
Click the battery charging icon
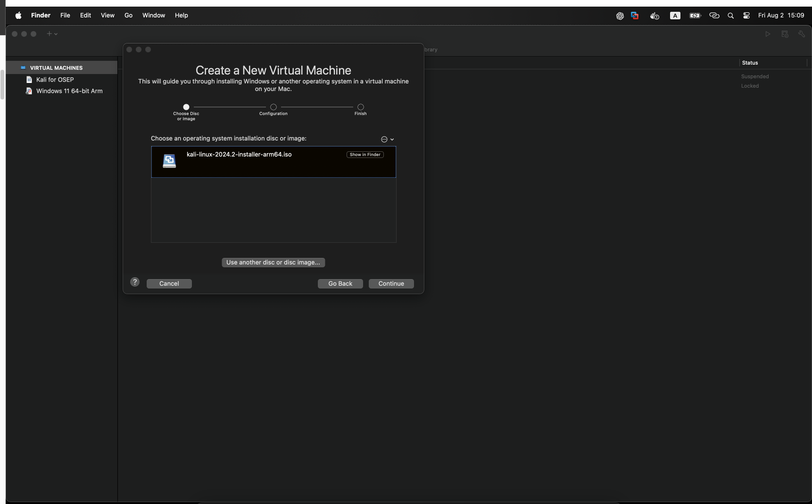tap(695, 16)
